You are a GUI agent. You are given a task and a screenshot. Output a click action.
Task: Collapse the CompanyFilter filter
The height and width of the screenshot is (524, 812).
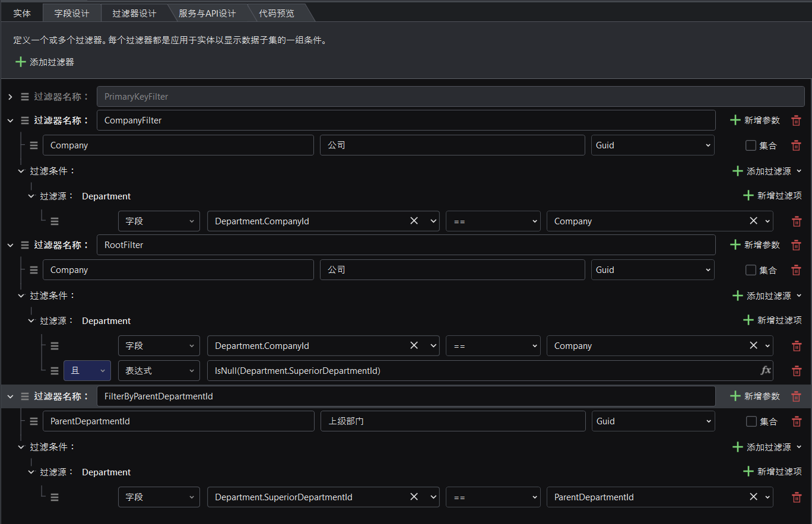coord(10,120)
